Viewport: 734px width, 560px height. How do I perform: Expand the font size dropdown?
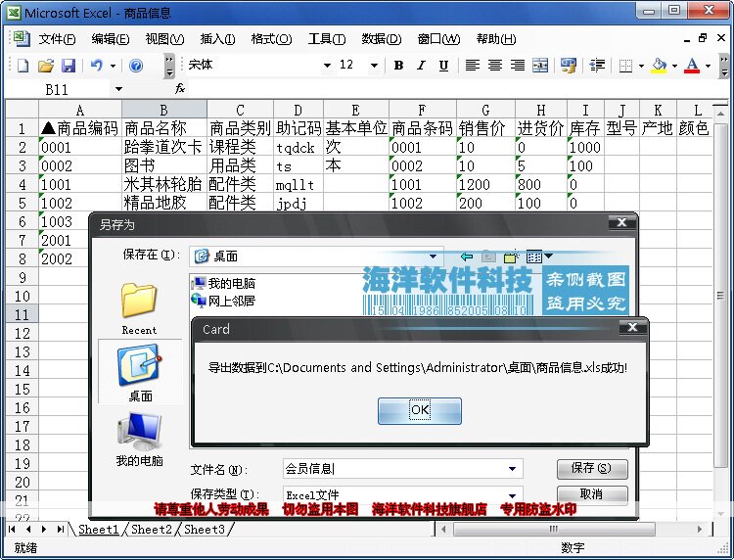(374, 66)
